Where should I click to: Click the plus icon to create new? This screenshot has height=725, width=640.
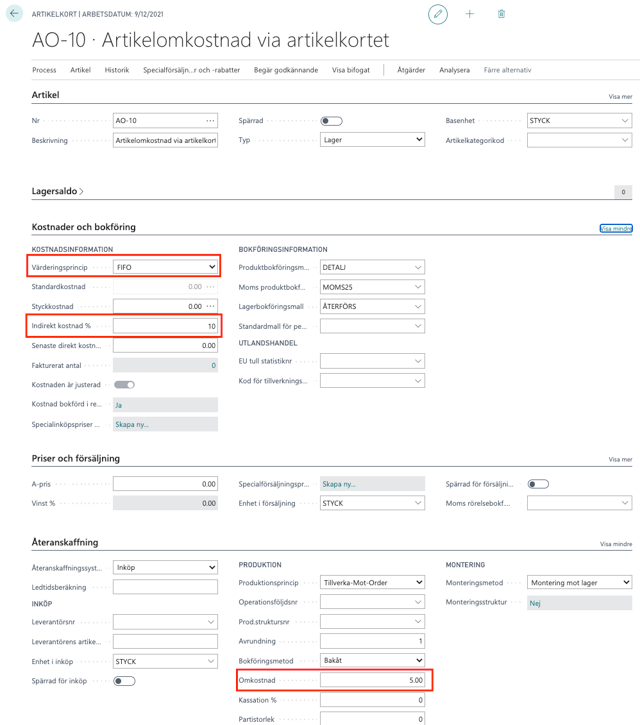tap(470, 14)
